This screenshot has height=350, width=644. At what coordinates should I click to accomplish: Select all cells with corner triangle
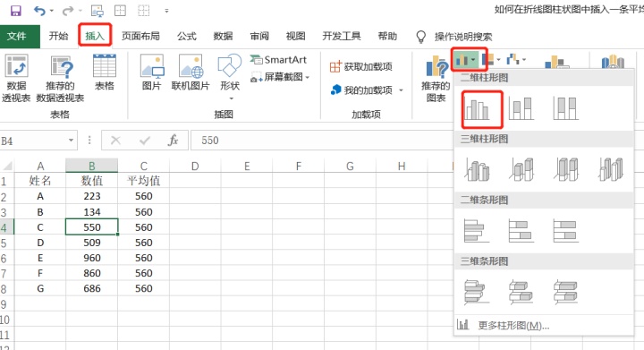pos(7,166)
